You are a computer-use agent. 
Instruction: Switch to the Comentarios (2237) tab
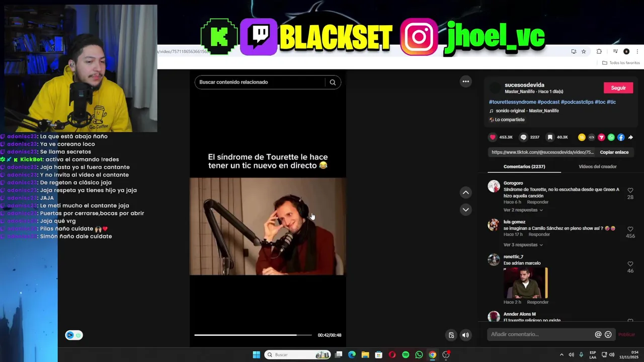[524, 166]
